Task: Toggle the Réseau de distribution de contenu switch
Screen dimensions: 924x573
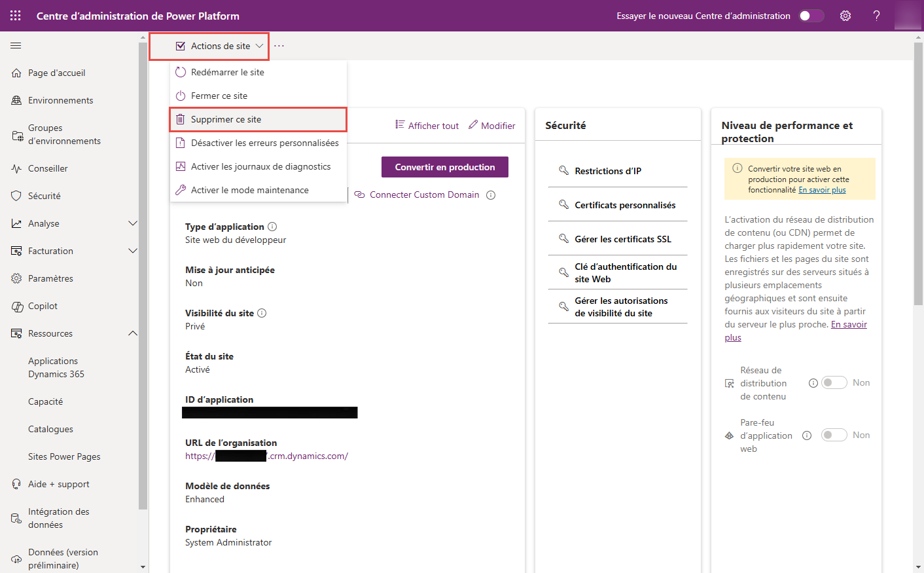Action: [834, 382]
